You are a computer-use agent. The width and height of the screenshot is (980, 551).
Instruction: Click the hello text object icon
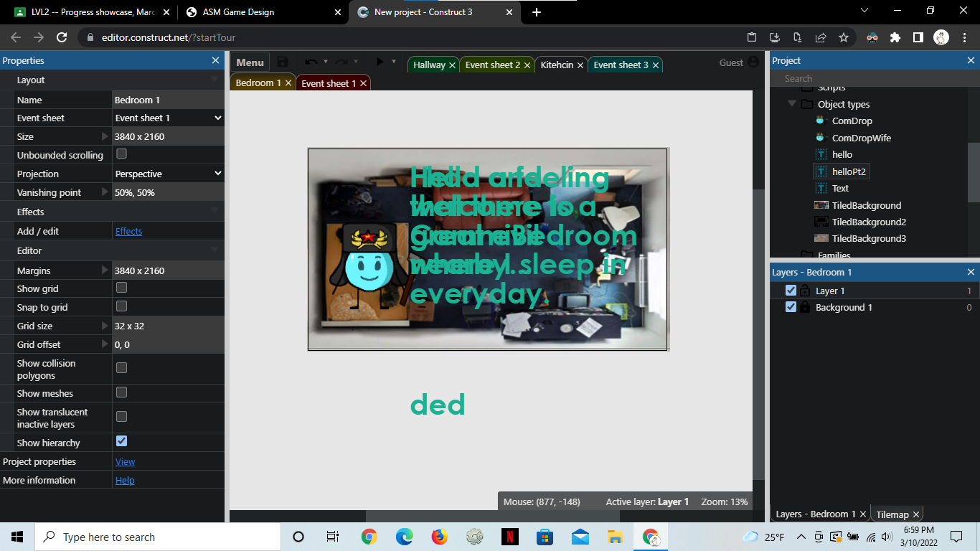pos(821,154)
